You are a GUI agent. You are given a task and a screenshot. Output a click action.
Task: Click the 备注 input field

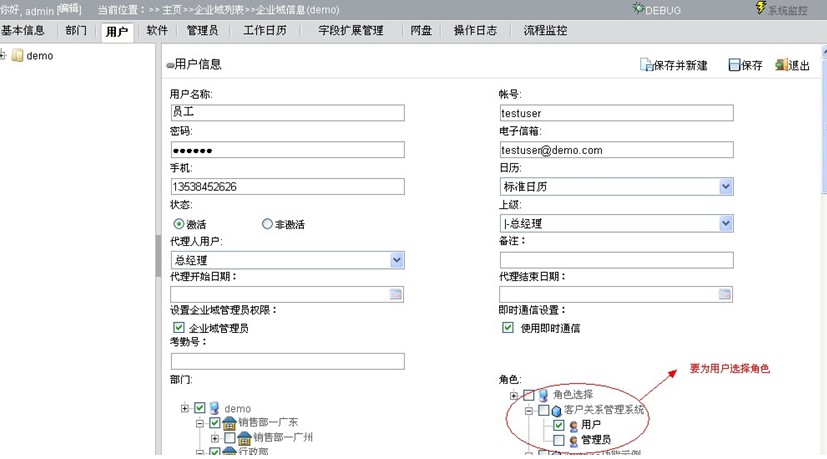pyautogui.click(x=616, y=260)
